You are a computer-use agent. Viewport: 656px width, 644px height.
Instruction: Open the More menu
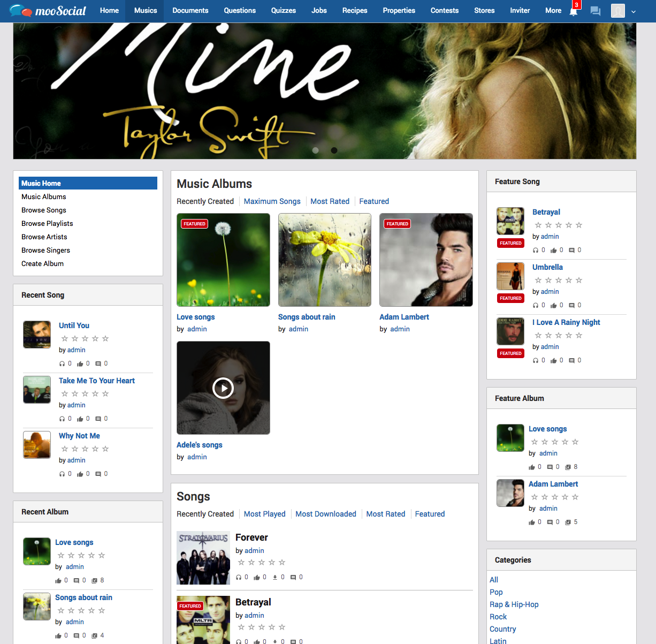(x=553, y=11)
